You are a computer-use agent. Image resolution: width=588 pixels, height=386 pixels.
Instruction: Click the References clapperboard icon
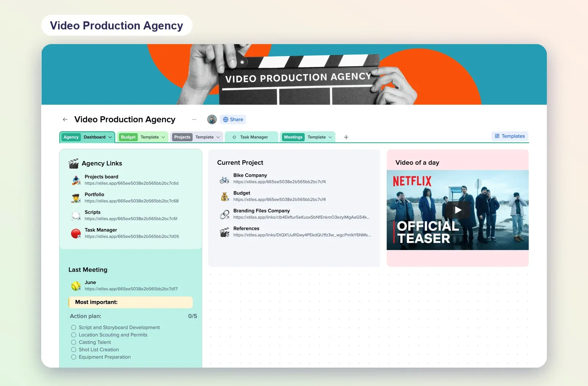225,232
